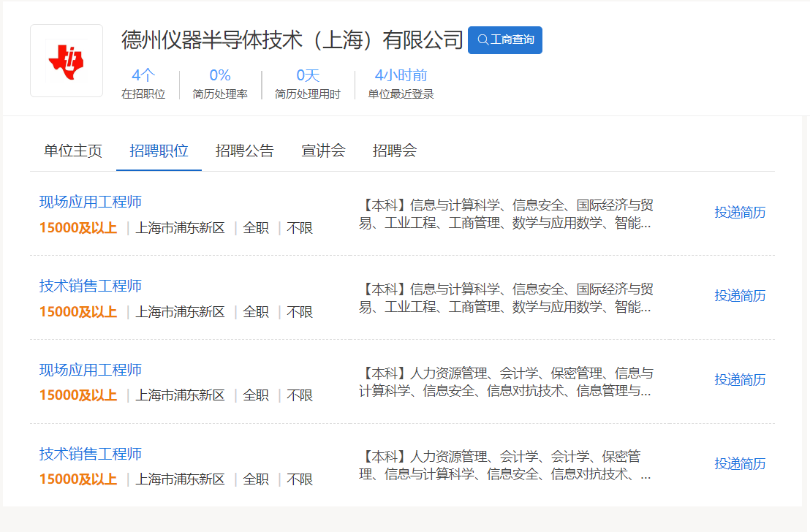Click 不限 in the last job row

click(300, 479)
